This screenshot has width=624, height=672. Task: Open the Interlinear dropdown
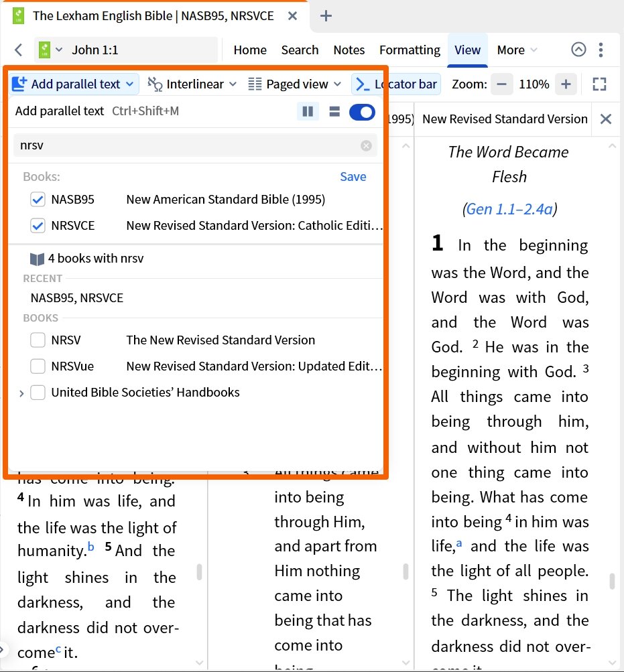192,84
